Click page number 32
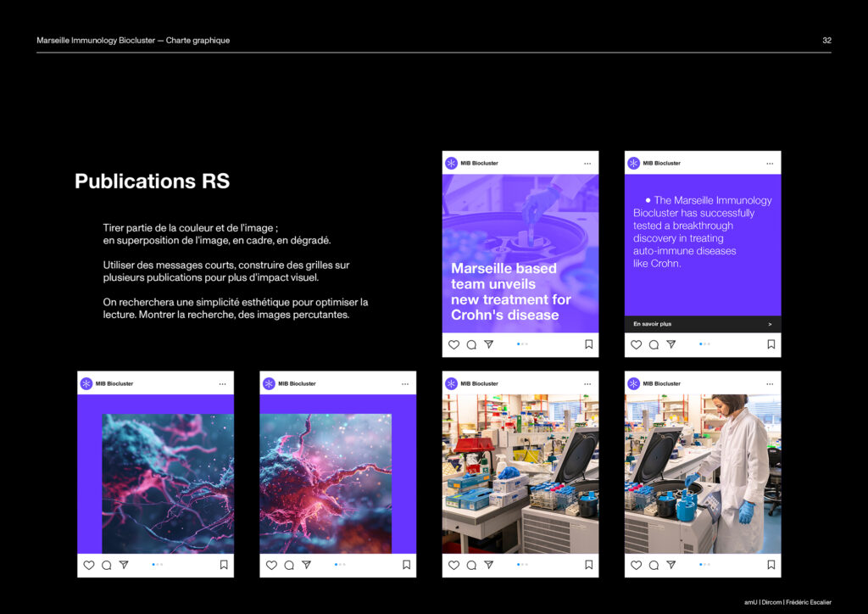This screenshot has width=868, height=614. coord(826,41)
